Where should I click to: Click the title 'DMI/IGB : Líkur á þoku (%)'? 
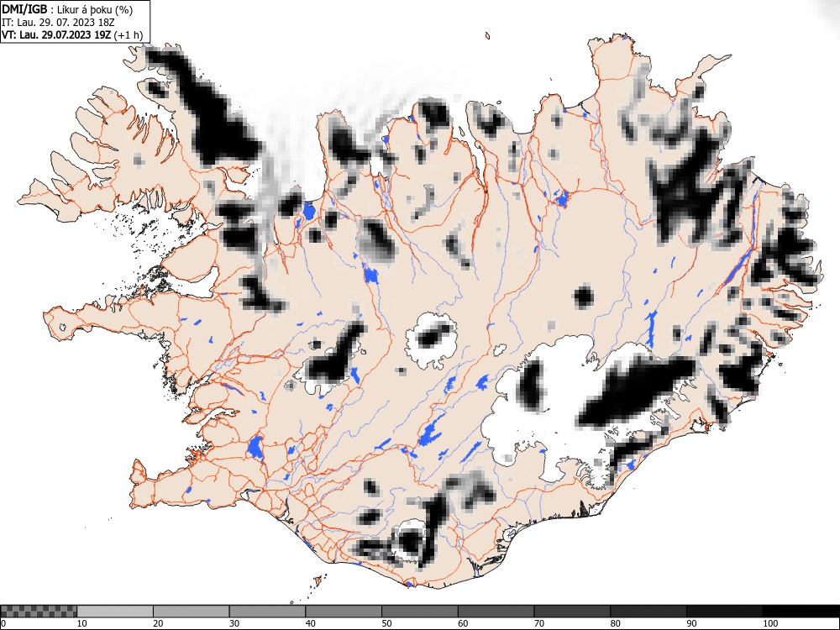[67, 9]
